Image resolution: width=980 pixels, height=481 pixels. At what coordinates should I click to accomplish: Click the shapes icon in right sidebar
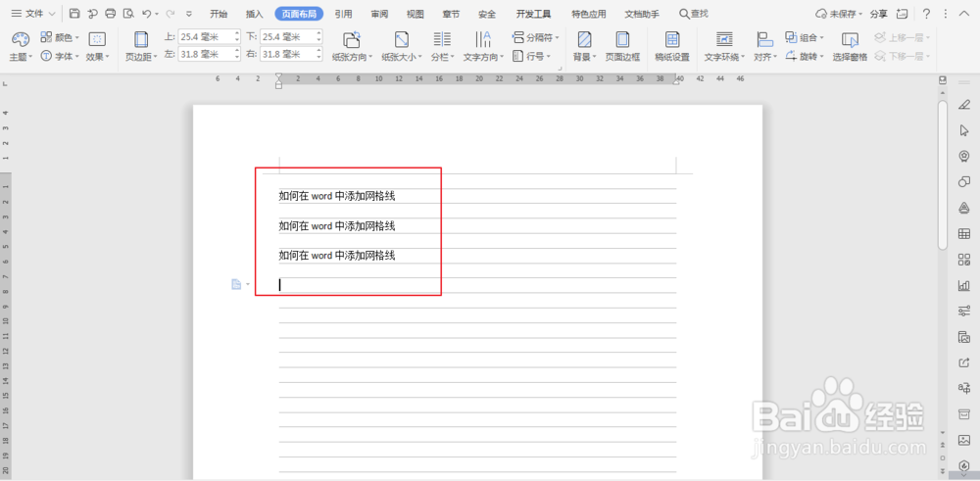pyautogui.click(x=963, y=182)
